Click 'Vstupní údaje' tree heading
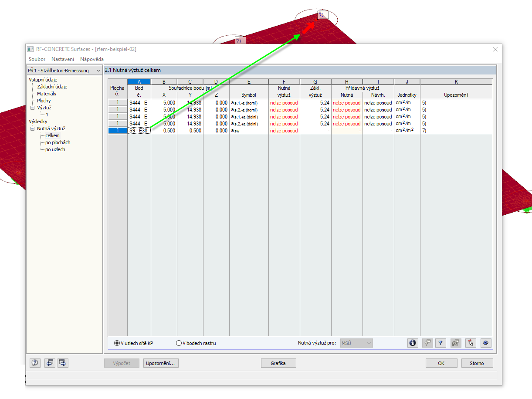The width and height of the screenshot is (532, 399). click(43, 80)
